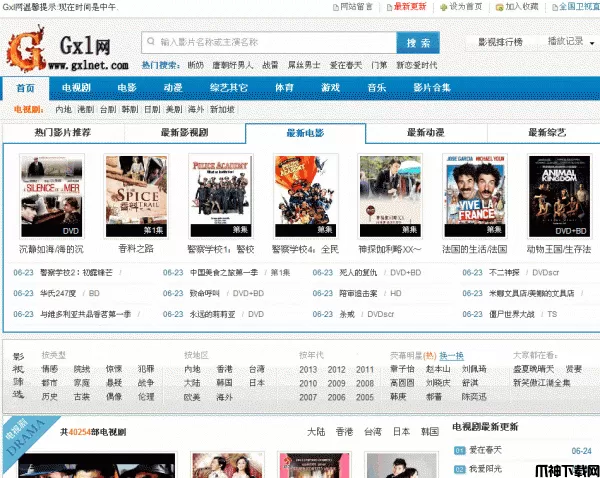Image resolution: width=600 pixels, height=478 pixels.
Task: Switch to the 最新动漫 tab
Action: click(x=426, y=132)
